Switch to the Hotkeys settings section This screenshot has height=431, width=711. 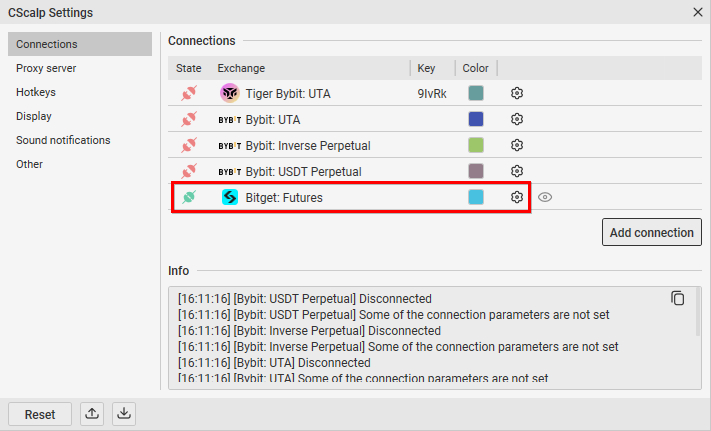36,92
